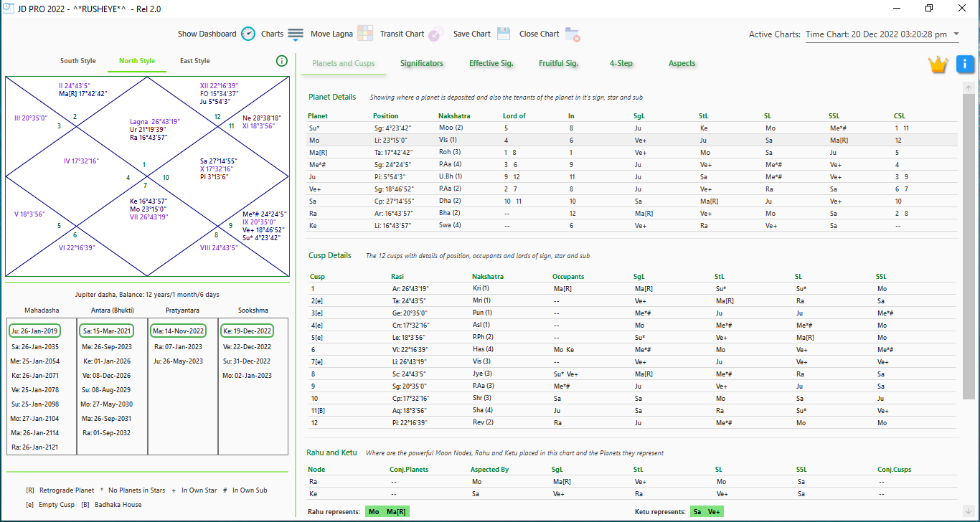Image resolution: width=980 pixels, height=522 pixels.
Task: Click the Mo chip under Rahu represents
Action: coord(374,512)
